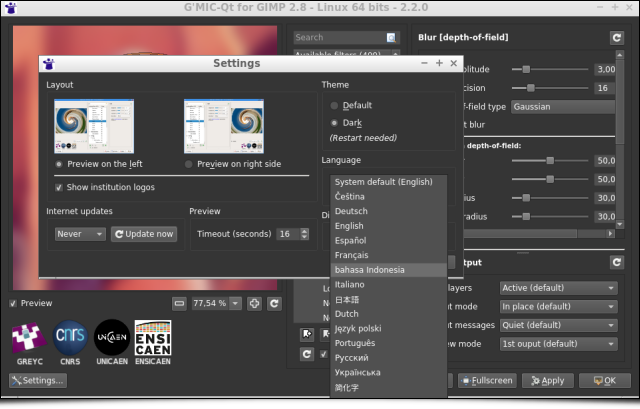
Task: Select Português from language list
Action: [x=389, y=344]
